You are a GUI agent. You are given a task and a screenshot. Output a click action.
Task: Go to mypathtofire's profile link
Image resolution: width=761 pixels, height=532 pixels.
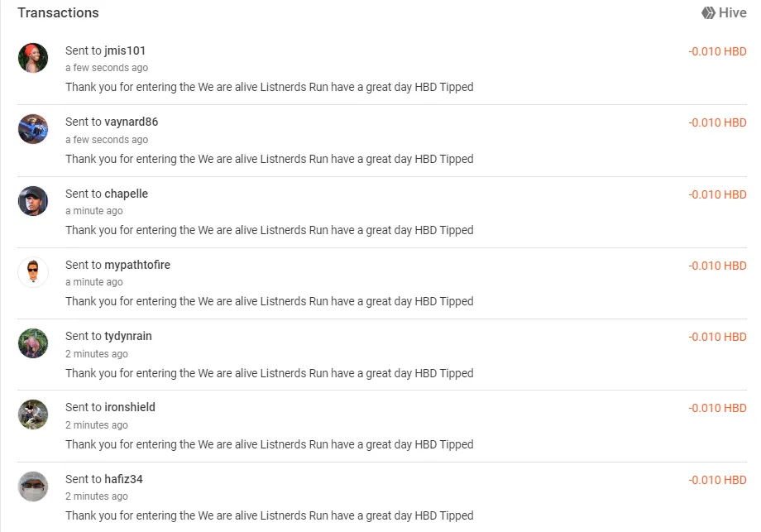[137, 265]
